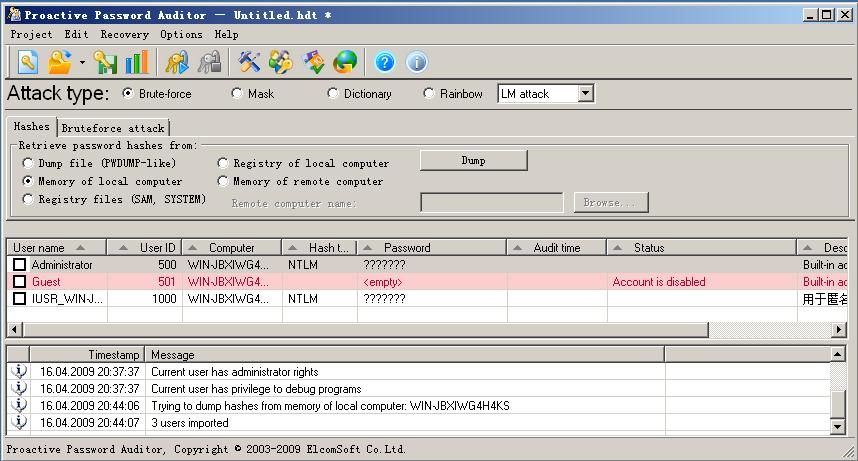Click the Message log column header
This screenshot has height=461, width=858.
(405, 355)
